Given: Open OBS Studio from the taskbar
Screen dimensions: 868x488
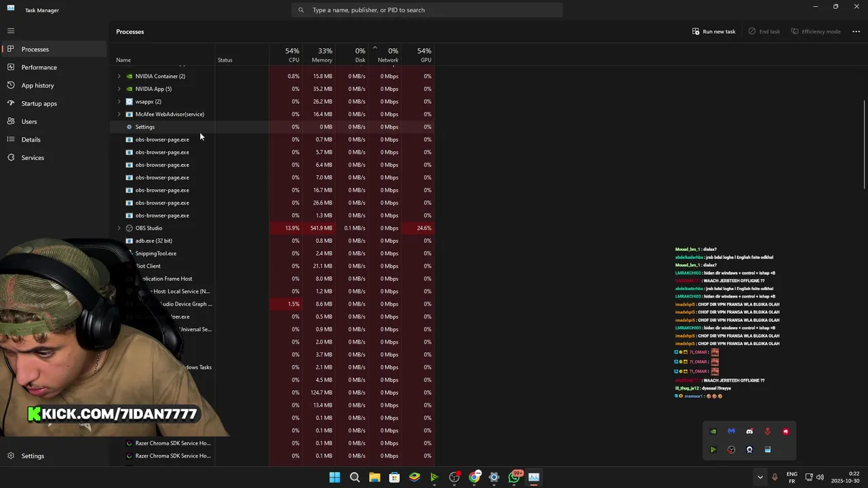Looking at the screenshot, I should pyautogui.click(x=454, y=477).
